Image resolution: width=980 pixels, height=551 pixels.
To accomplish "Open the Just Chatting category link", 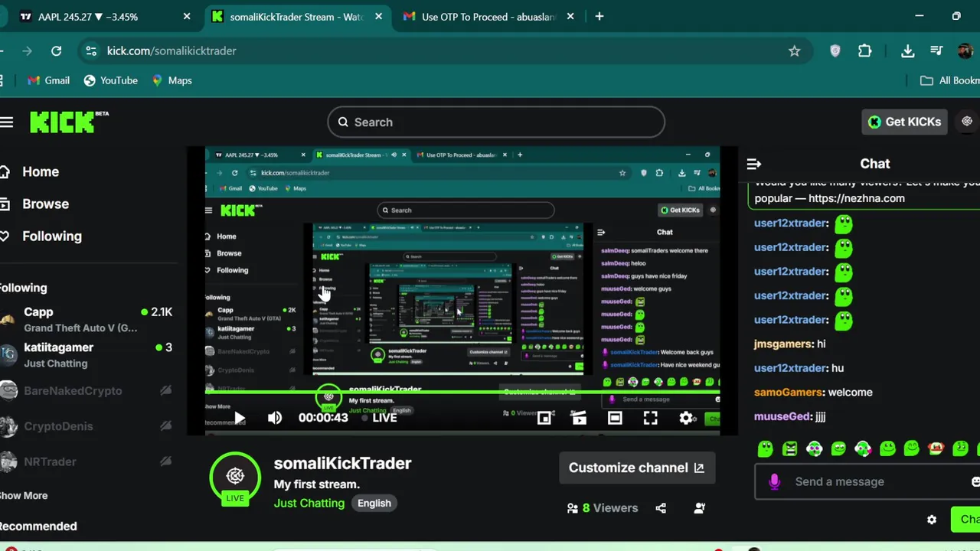I will coord(309,503).
